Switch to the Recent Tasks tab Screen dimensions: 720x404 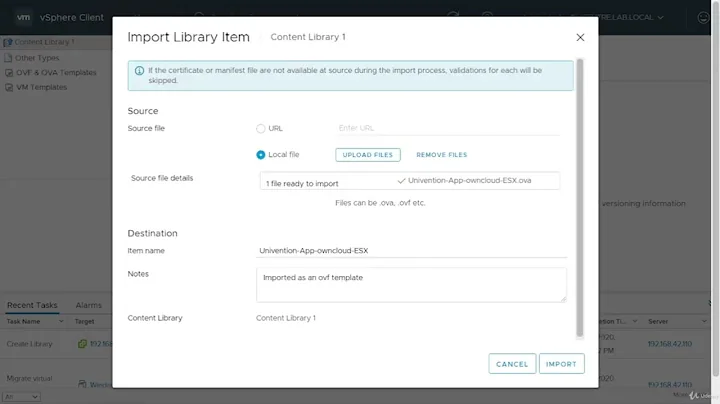[32, 305]
